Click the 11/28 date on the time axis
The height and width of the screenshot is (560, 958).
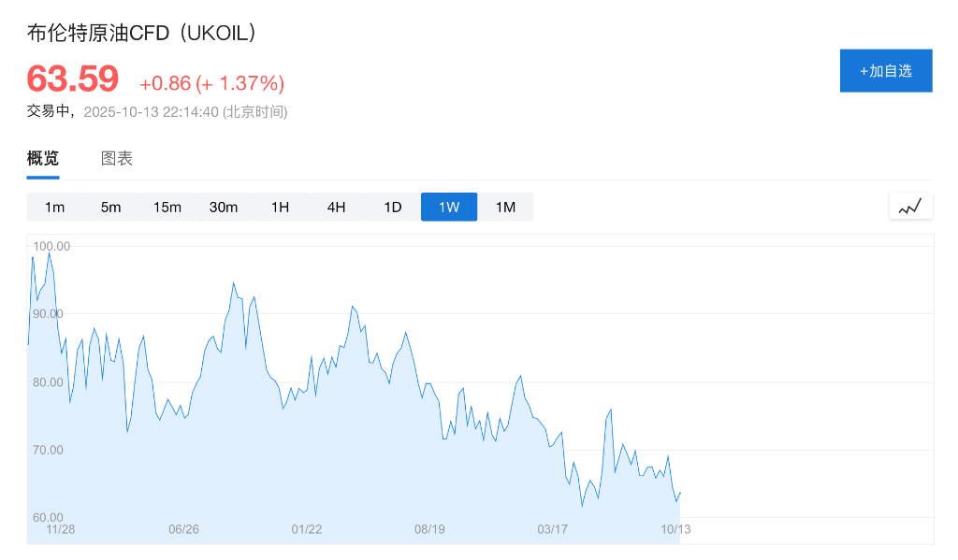(61, 529)
